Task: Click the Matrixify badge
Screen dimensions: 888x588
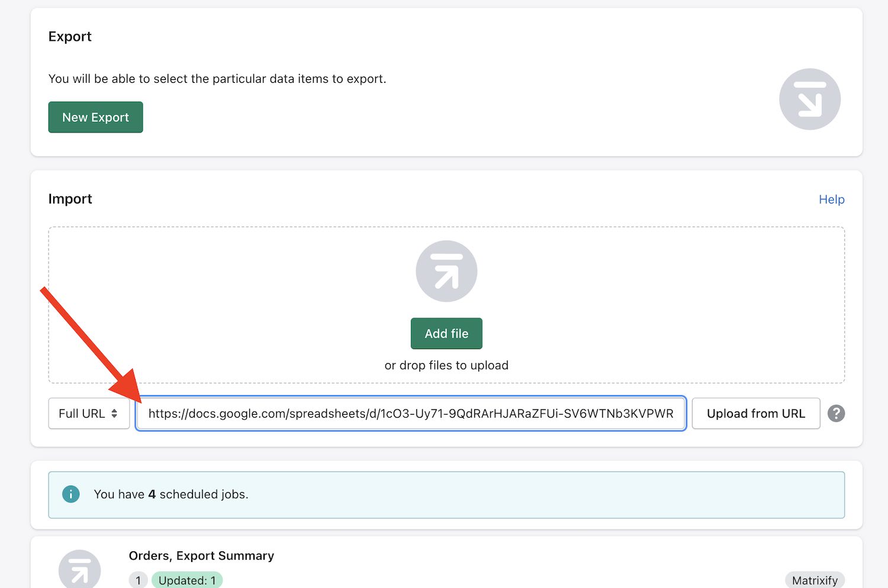Action: coord(815,580)
